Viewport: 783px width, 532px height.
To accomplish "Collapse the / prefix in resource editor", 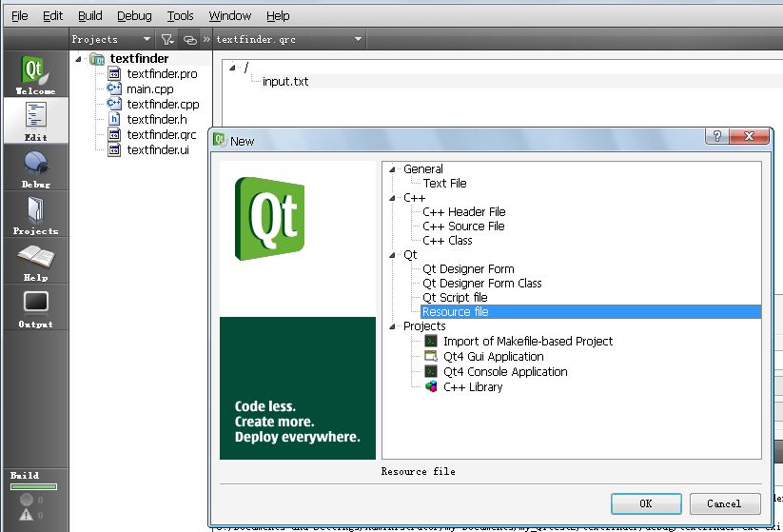I will tap(232, 68).
